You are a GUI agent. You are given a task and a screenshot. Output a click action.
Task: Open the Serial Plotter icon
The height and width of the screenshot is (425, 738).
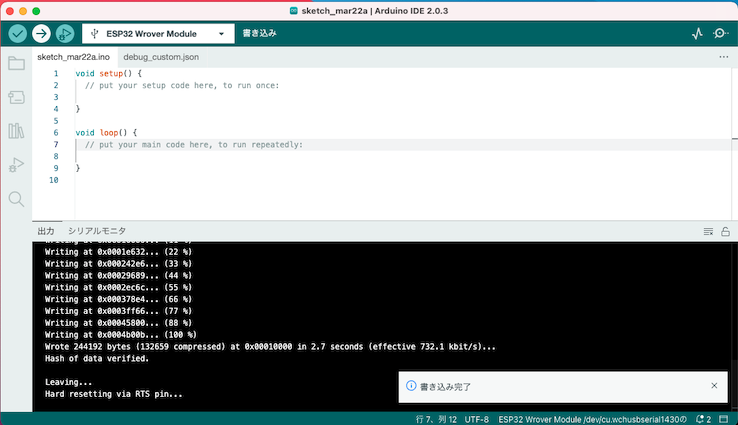coord(697,33)
